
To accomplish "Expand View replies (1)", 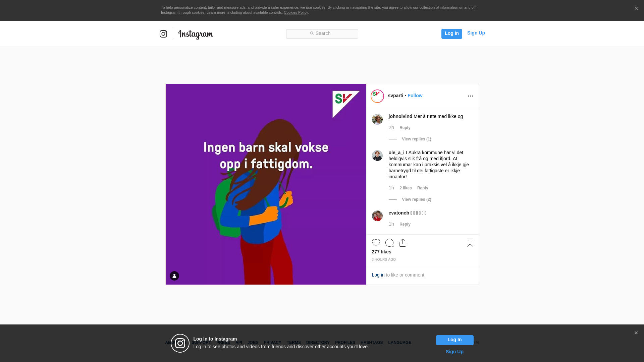I will 417,139.
